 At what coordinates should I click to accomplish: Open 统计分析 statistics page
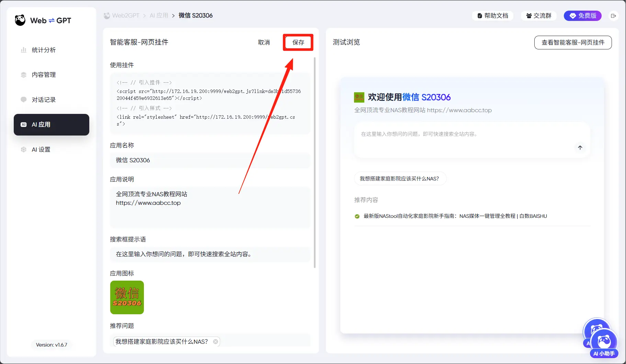click(x=43, y=50)
